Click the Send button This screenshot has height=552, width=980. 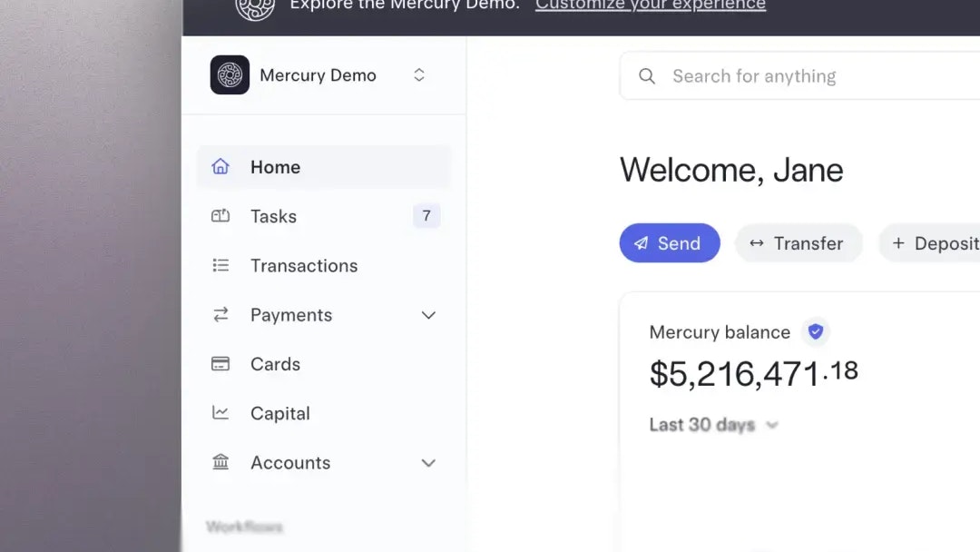(x=670, y=243)
